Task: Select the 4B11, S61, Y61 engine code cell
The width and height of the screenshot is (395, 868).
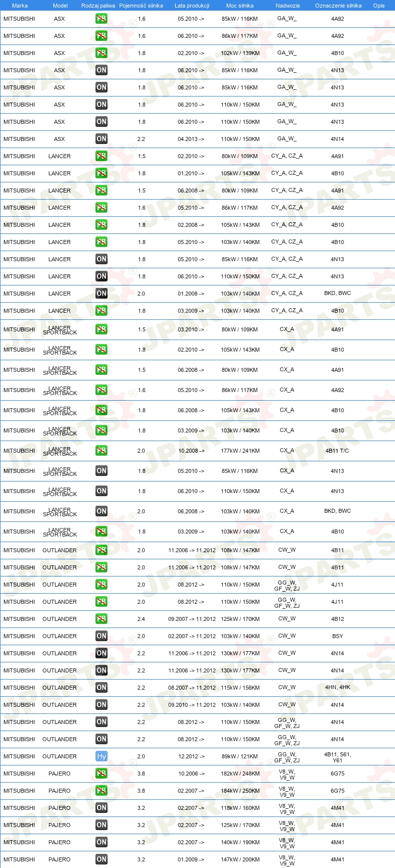Action: point(337,757)
